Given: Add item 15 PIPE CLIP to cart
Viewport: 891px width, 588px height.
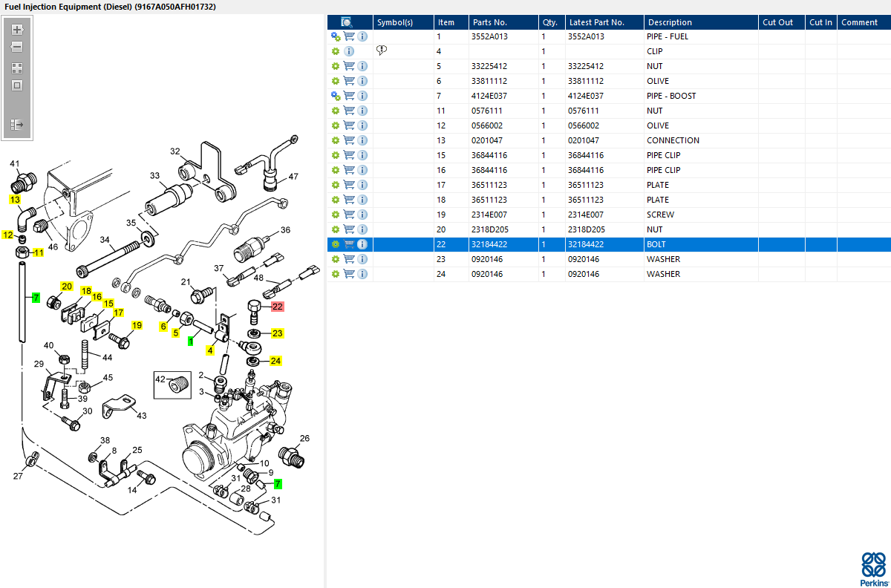Looking at the screenshot, I should [x=349, y=155].
